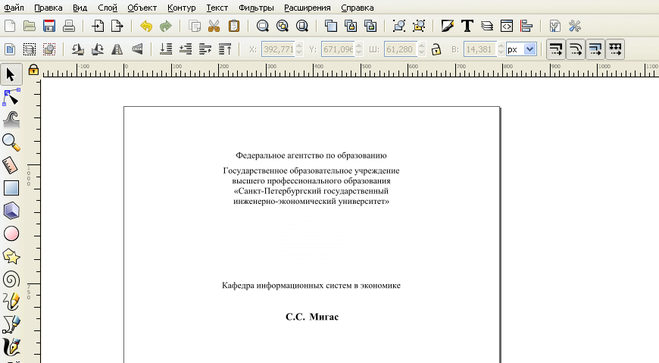Cut selection with scissors icon

point(214,26)
